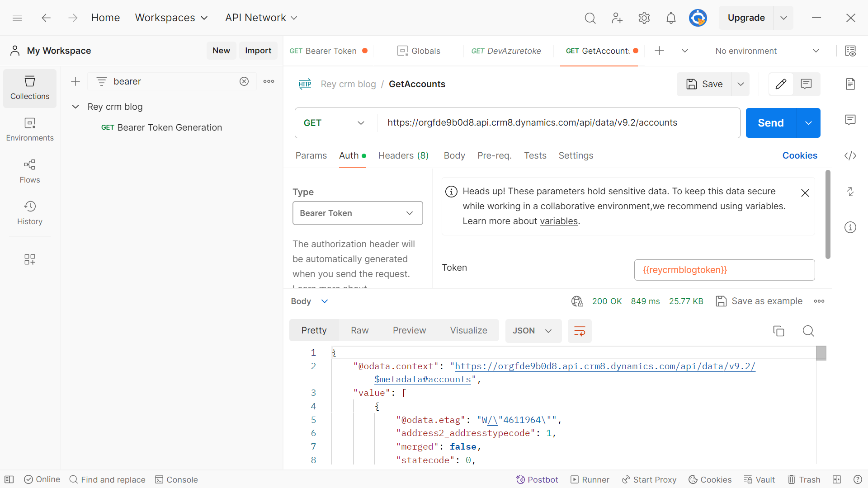This screenshot has width=868, height=488.
Task: Open the Environments sidebar panel
Action: point(30,130)
